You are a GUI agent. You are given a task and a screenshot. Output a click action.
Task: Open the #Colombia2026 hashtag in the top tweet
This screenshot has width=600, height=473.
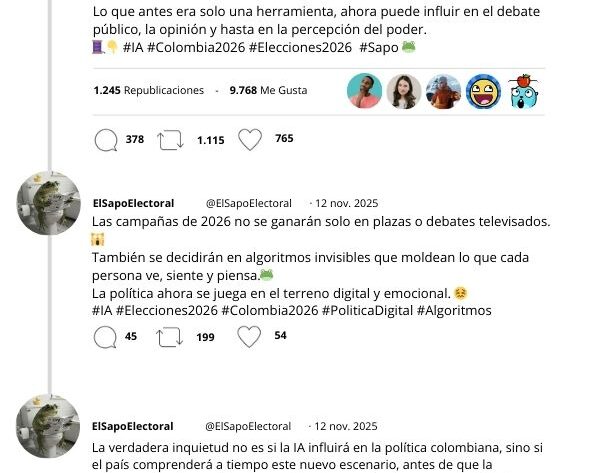click(x=196, y=47)
